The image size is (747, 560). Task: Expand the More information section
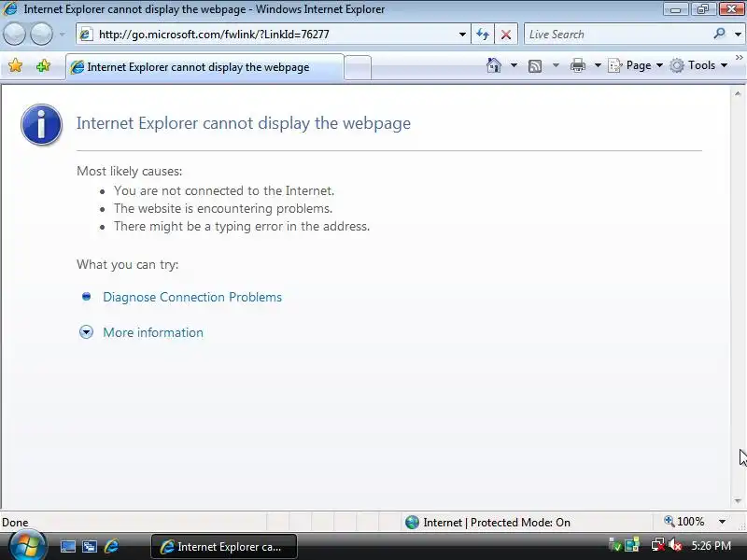86,332
